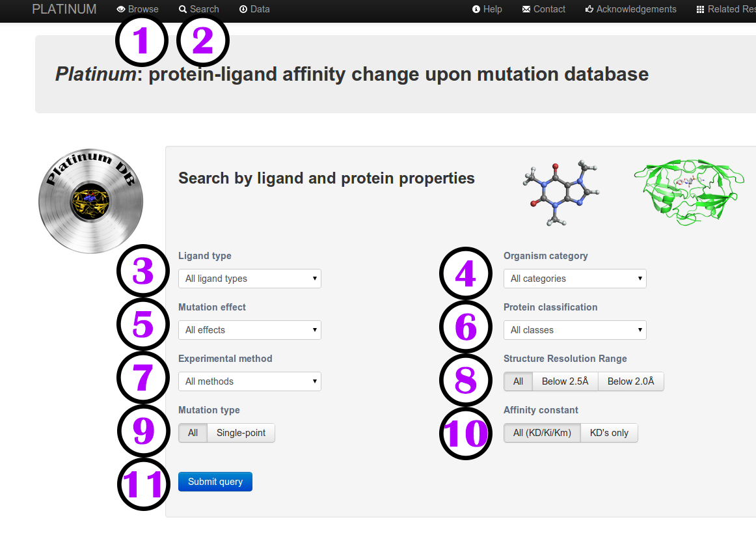Screen dimensions: 756x537
Task: Click the Related Resources grid icon
Action: click(700, 10)
